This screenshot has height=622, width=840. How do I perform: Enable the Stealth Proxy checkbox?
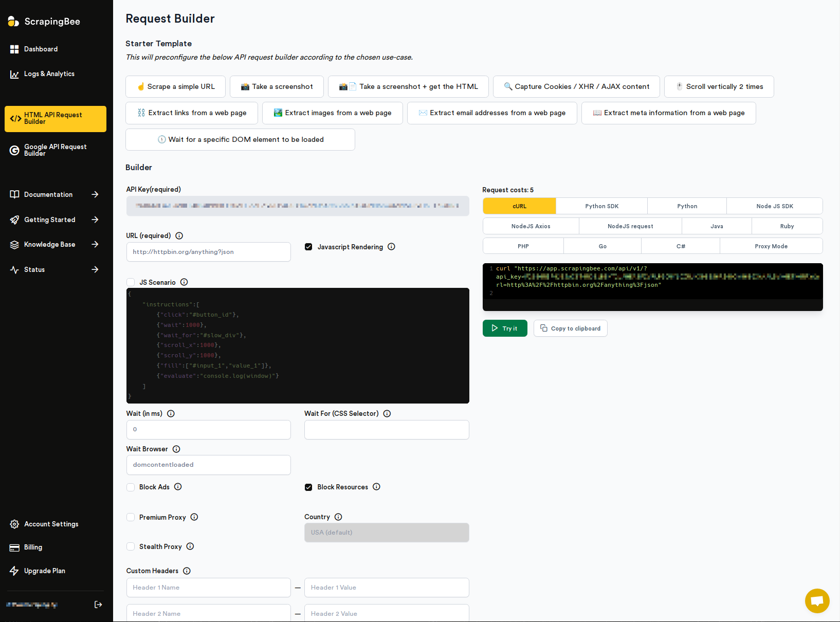click(x=131, y=546)
